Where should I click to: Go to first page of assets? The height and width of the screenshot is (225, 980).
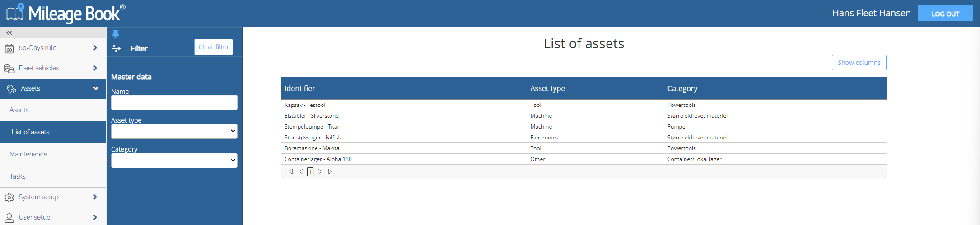pos(290,172)
